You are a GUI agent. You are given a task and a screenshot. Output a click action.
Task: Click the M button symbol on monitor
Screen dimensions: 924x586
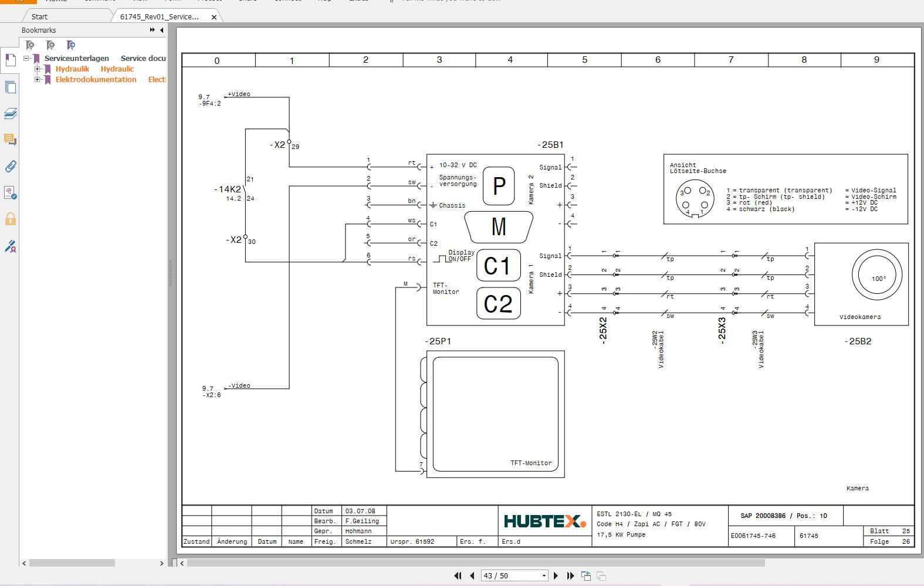coord(499,226)
